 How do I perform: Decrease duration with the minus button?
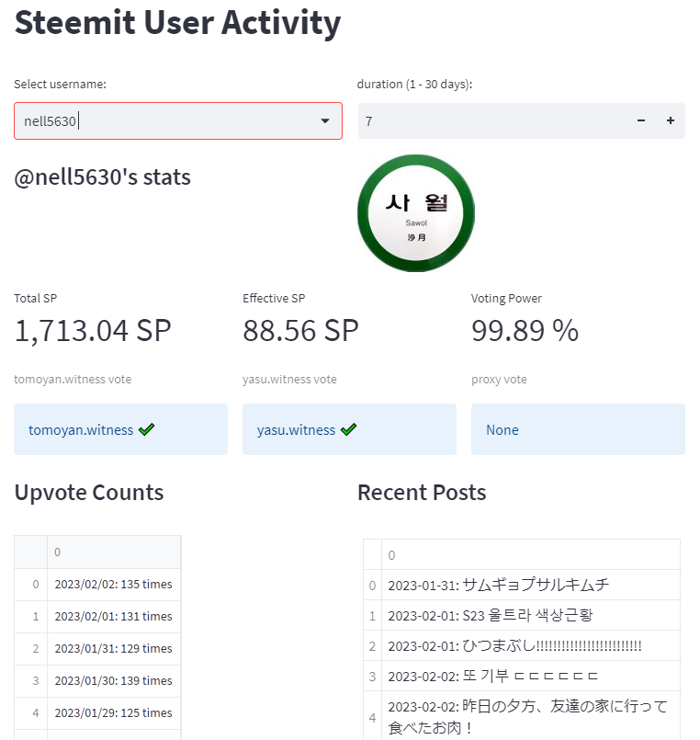point(641,121)
